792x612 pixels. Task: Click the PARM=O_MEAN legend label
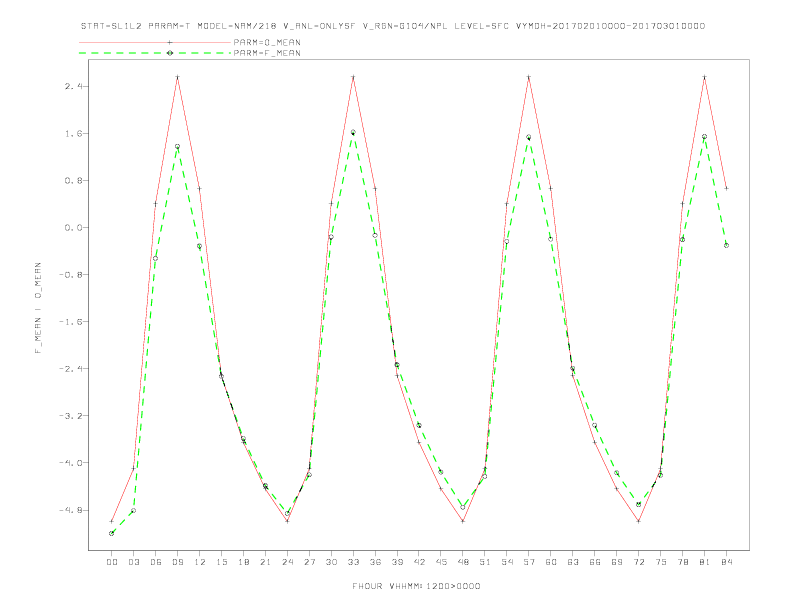(267, 42)
